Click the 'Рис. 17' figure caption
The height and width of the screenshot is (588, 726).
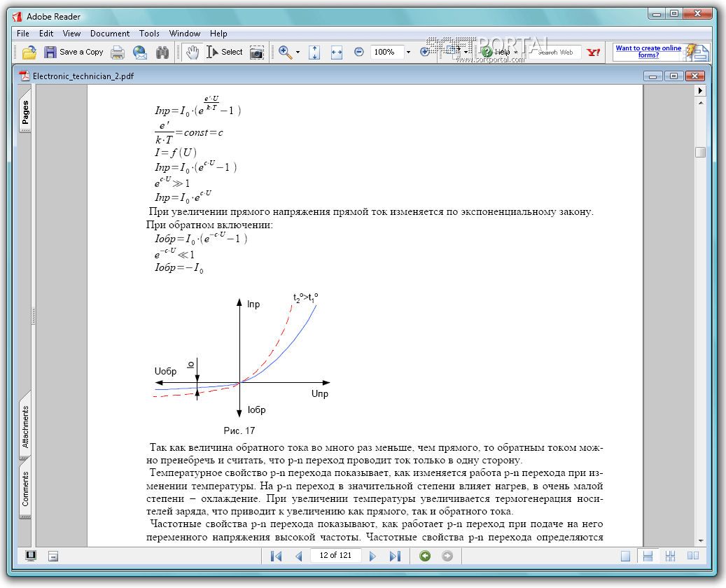click(x=239, y=430)
